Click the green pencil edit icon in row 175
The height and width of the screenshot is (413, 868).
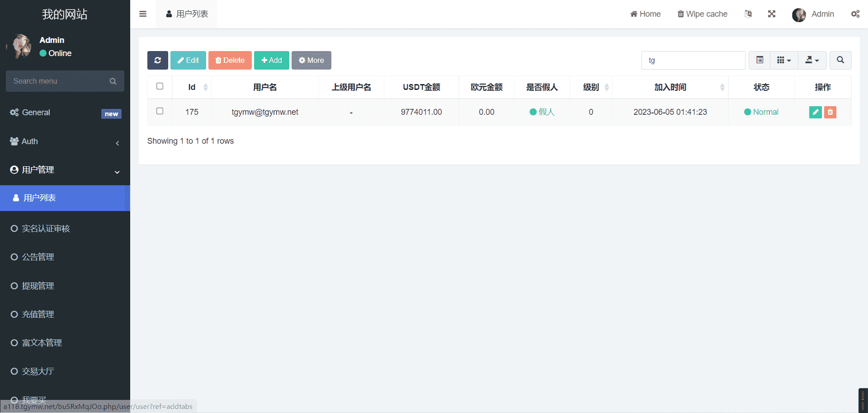pos(815,112)
